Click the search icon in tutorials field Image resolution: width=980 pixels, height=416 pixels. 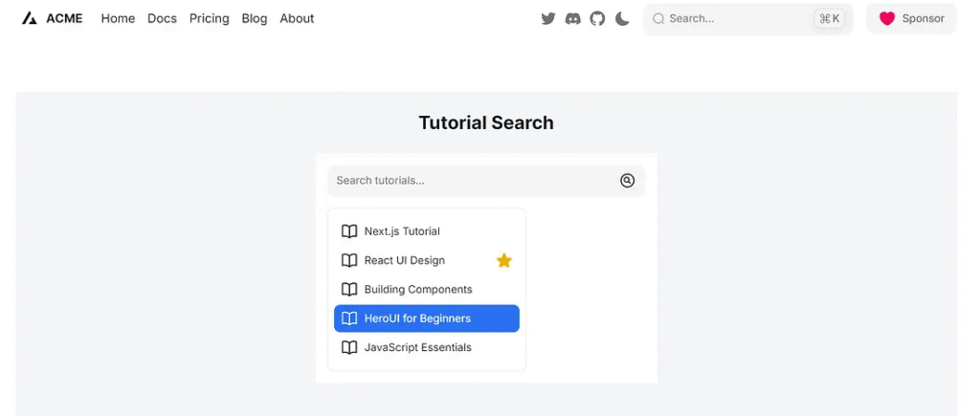(627, 181)
